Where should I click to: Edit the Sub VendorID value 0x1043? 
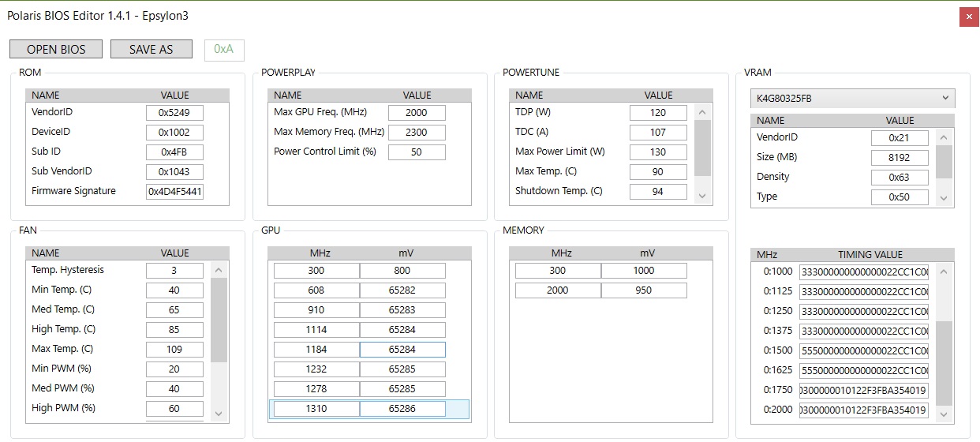174,171
